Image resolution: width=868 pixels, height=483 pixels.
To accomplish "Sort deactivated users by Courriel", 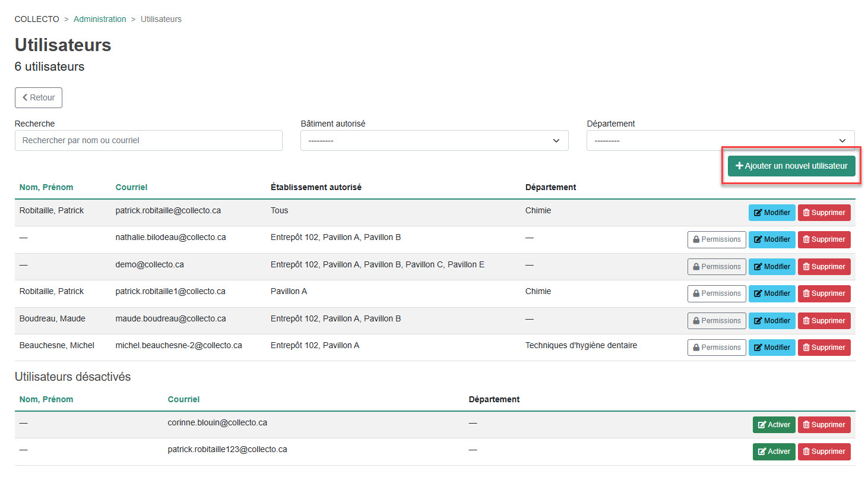I will click(x=183, y=399).
